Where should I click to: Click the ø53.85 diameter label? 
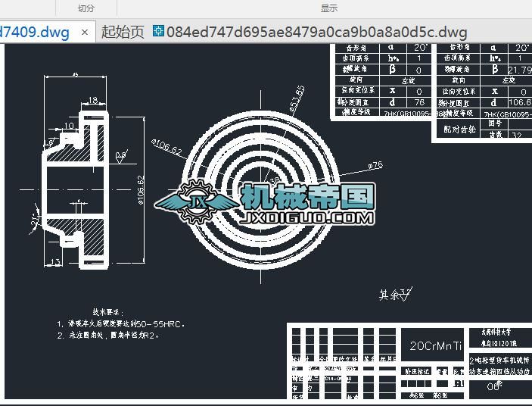pyautogui.click(x=297, y=98)
